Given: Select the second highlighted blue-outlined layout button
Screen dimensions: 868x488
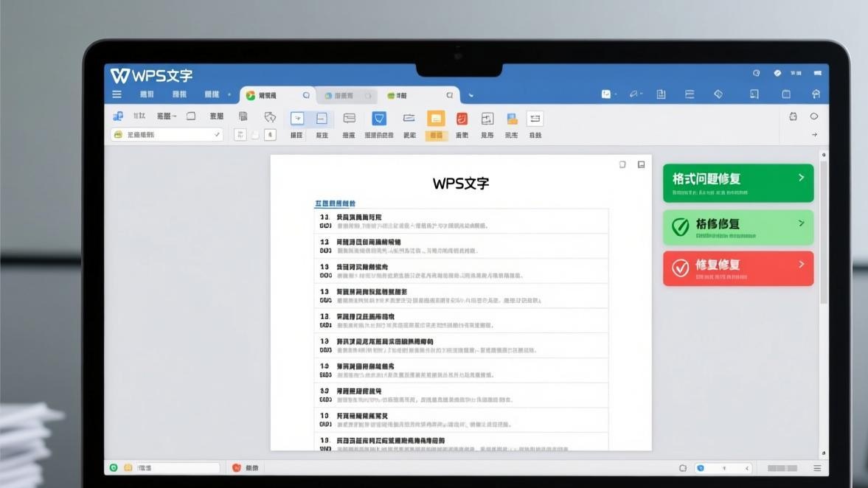Looking at the screenshot, I should tap(322, 119).
